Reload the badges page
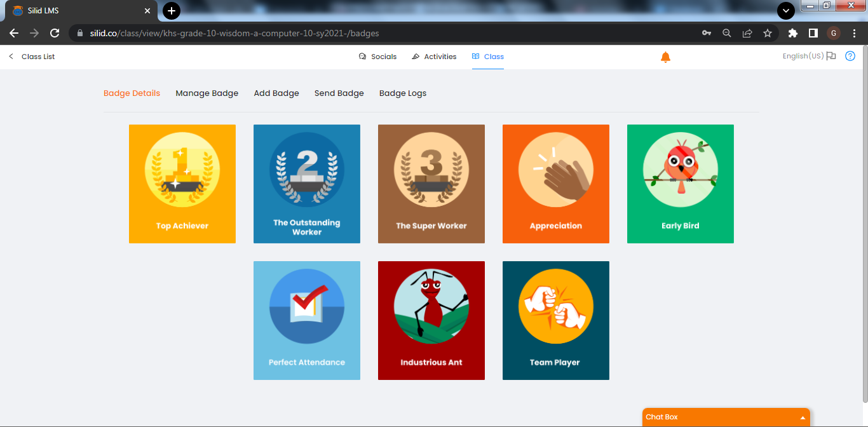 (55, 33)
